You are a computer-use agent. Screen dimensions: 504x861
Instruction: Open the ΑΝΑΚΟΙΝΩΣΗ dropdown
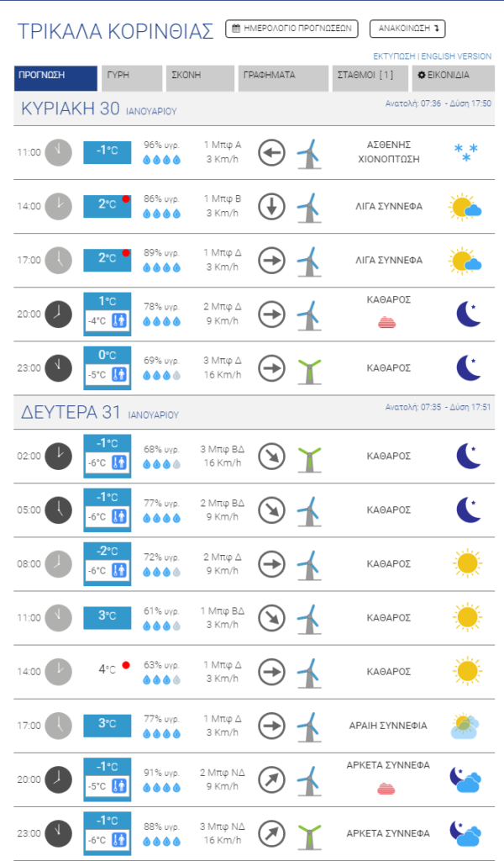pyautogui.click(x=407, y=29)
